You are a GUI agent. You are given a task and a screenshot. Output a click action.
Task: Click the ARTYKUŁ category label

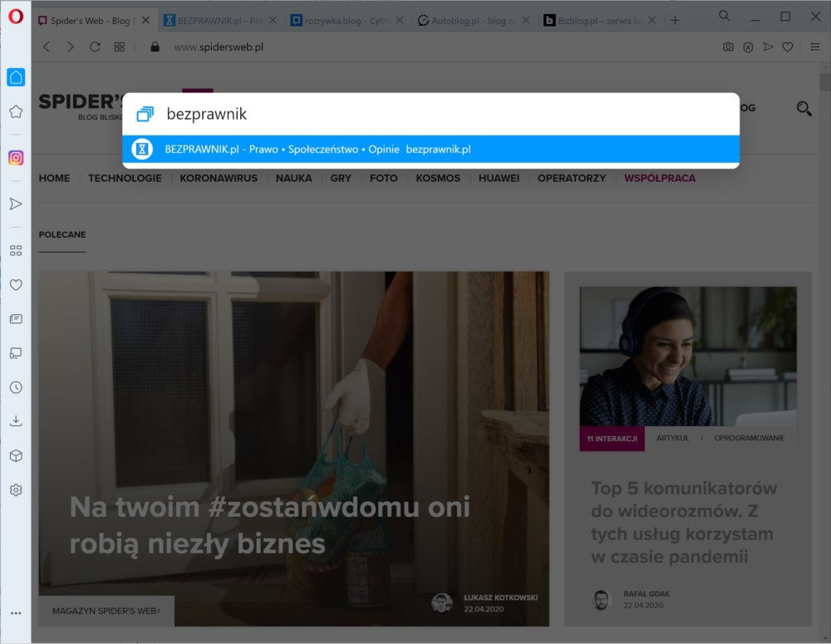click(672, 439)
